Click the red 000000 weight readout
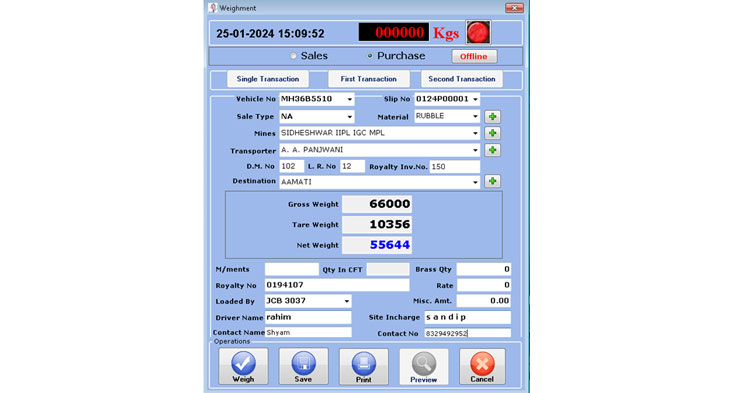732x393 pixels. coord(394,32)
